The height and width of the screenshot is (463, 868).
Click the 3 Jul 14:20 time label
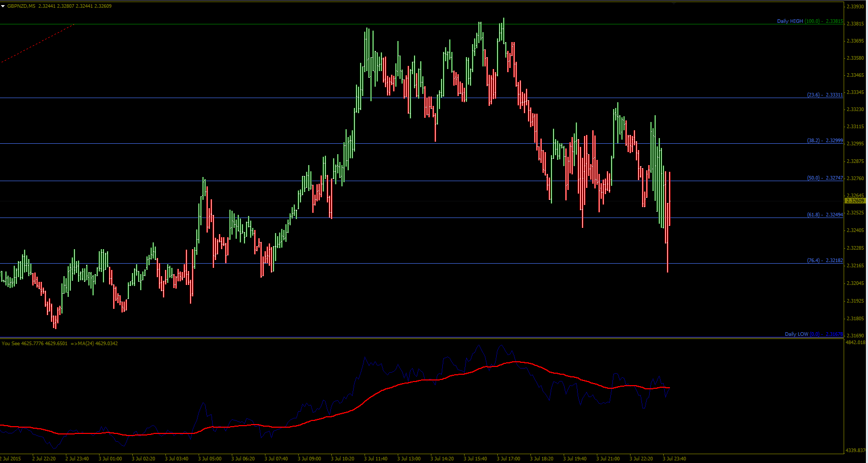pos(442,459)
